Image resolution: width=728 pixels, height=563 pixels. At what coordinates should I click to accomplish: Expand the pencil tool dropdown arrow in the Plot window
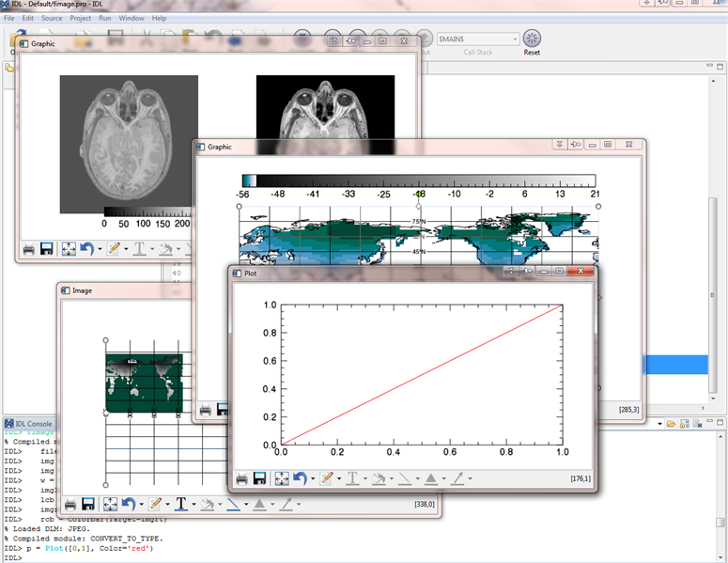[x=339, y=479]
